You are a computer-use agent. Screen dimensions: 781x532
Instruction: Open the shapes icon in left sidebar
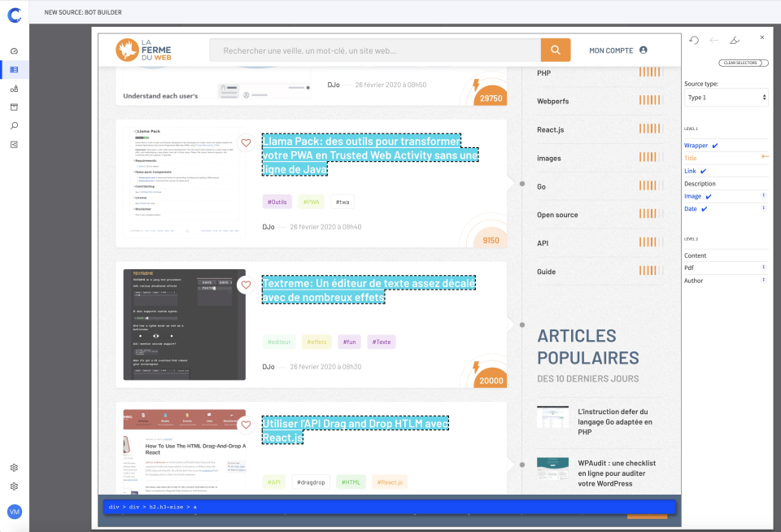coord(14,89)
